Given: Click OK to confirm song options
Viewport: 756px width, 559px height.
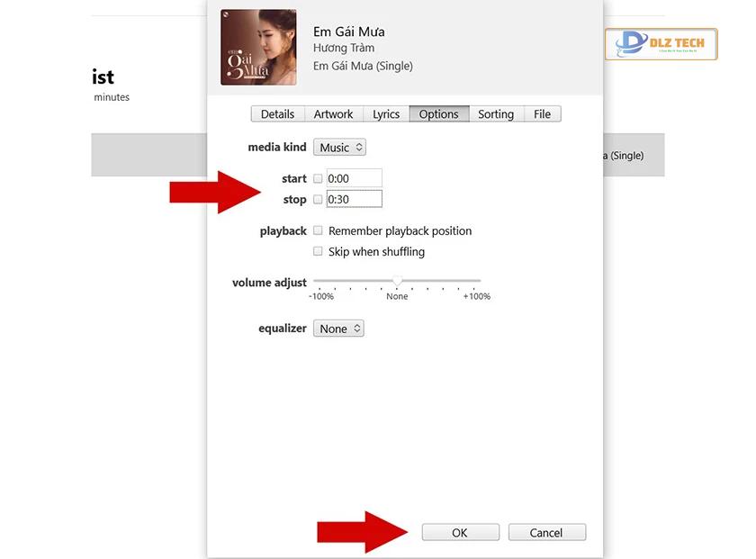Looking at the screenshot, I should [x=461, y=533].
